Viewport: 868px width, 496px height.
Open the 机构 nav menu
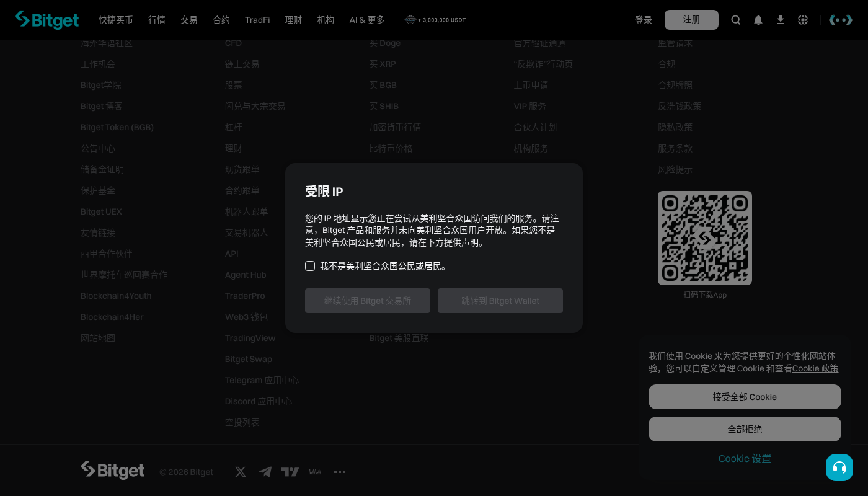(325, 20)
